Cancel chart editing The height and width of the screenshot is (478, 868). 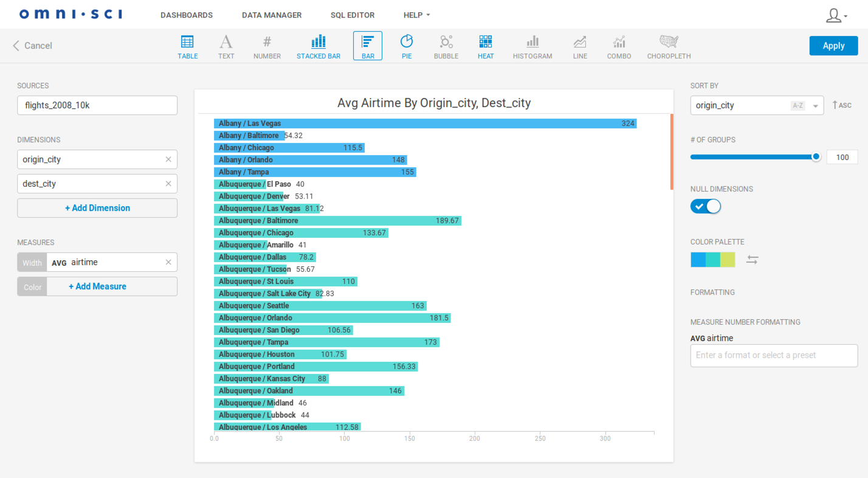coord(32,46)
